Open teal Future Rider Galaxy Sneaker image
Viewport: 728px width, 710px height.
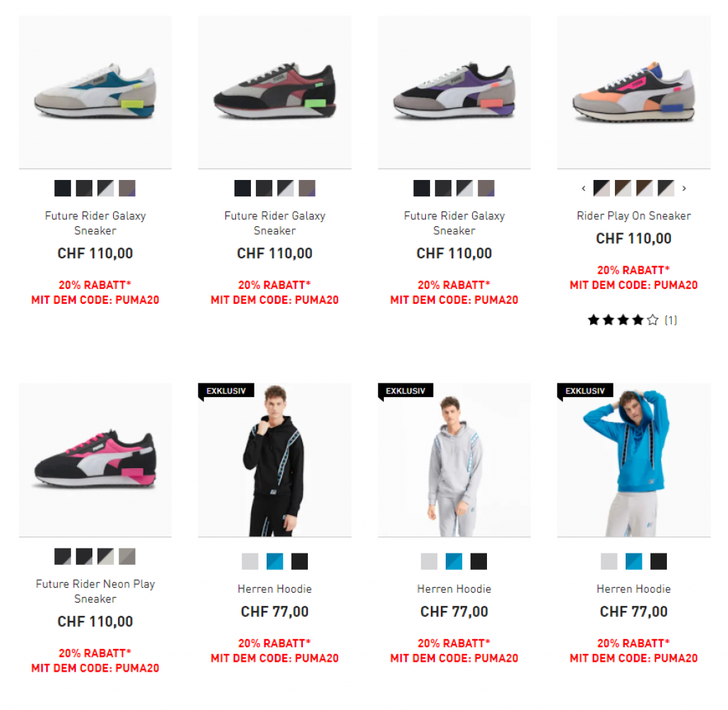(x=95, y=92)
